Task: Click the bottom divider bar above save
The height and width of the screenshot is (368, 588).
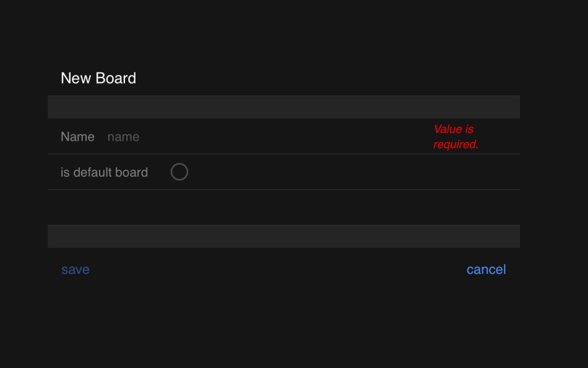Action: (283, 236)
